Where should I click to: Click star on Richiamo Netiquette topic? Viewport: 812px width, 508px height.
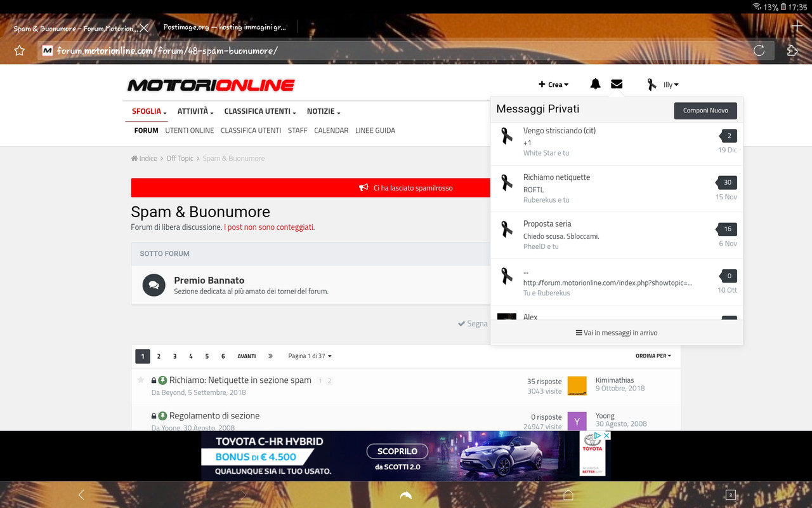click(141, 380)
